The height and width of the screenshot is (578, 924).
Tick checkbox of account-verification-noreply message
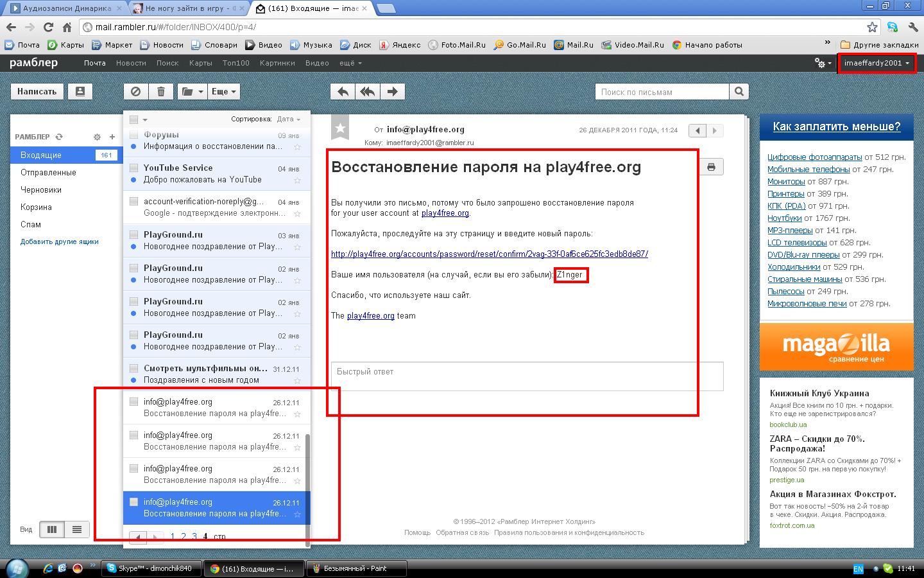[x=133, y=201]
